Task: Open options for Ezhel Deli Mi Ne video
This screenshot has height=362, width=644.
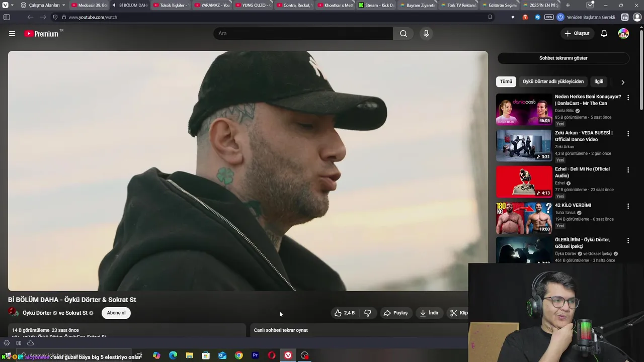Action: click(628, 170)
